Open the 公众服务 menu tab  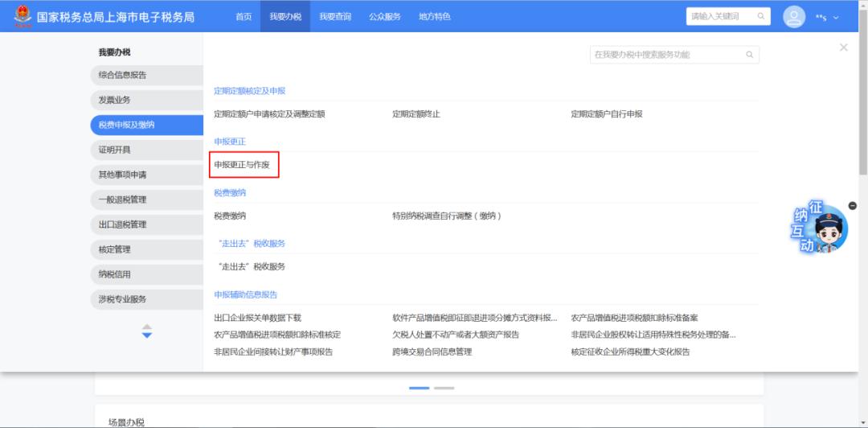385,16
